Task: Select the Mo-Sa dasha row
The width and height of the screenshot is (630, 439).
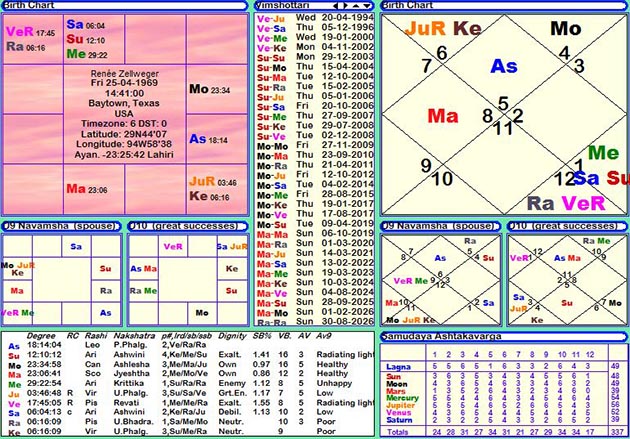Action: (x=315, y=185)
